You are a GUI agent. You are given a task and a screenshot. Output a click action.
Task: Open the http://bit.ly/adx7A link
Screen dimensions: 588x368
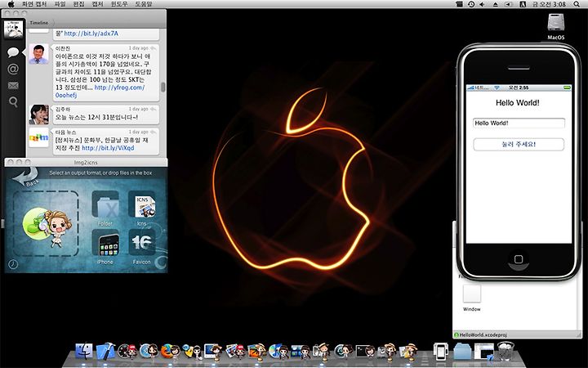pyautogui.click(x=91, y=34)
